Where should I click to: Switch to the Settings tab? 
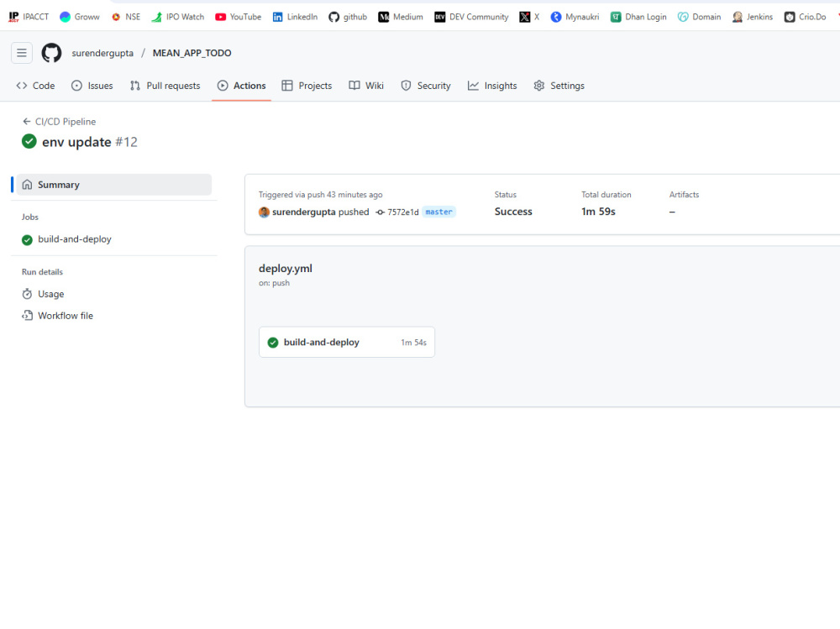coord(559,86)
